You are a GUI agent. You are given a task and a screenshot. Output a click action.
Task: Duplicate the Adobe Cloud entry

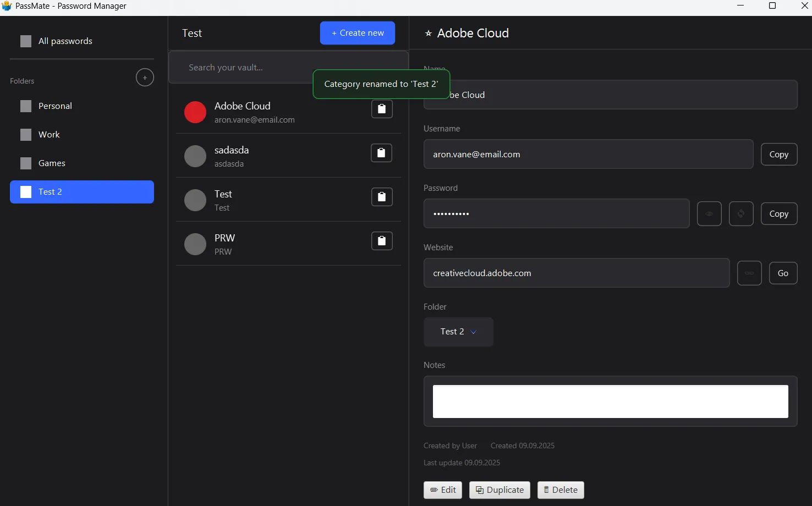click(500, 490)
